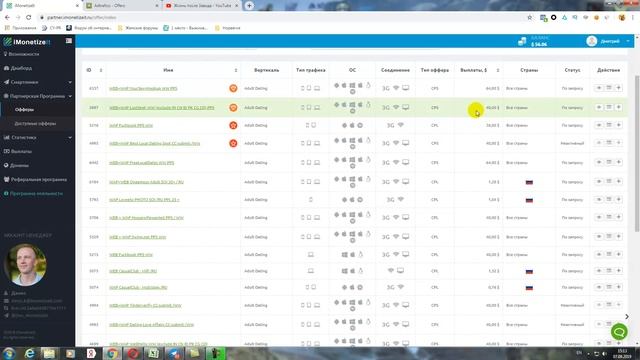Switch to the YouTube browser tab
Image resolution: width=640 pixels, height=360 pixels.
(x=202, y=6)
